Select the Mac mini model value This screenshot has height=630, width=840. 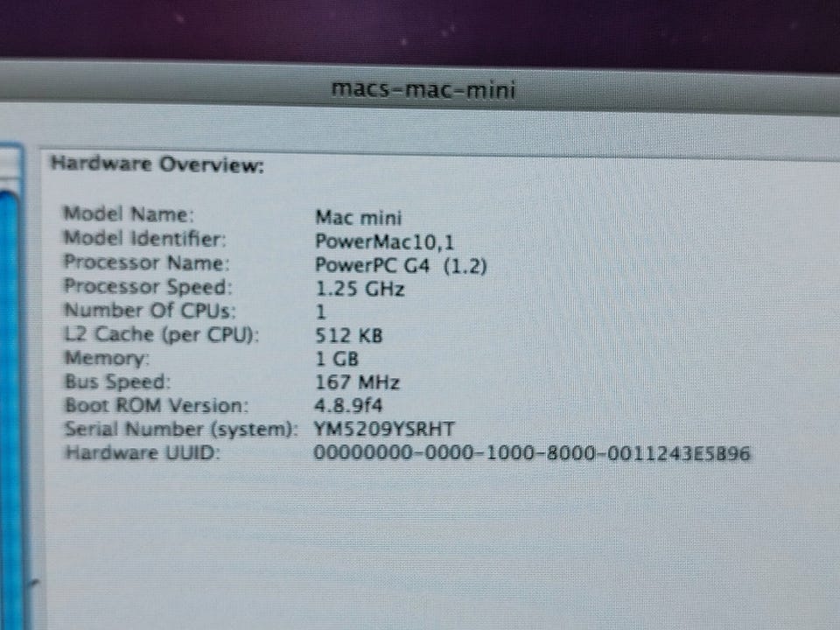click(x=359, y=217)
